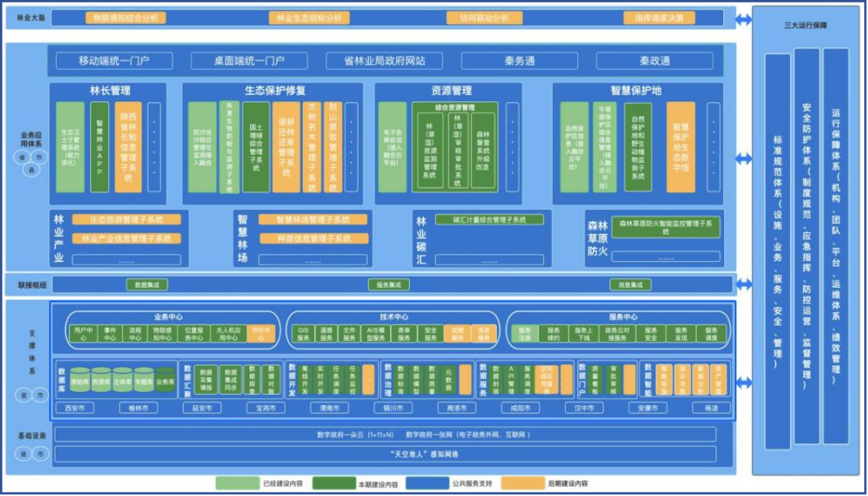Expand the dotted box under 林业产业

[x=126, y=260]
